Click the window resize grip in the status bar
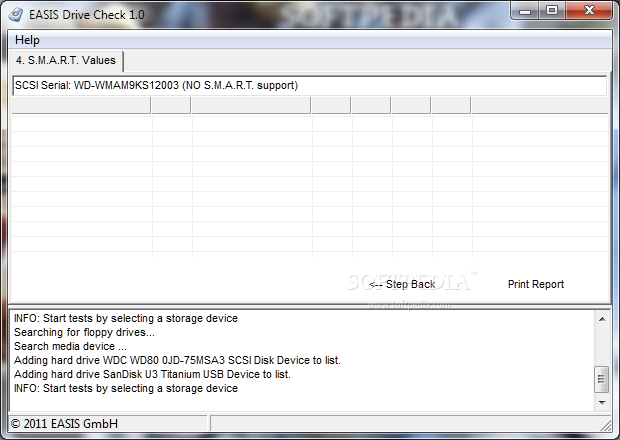Viewport: 620px width, 440px height. [606, 425]
